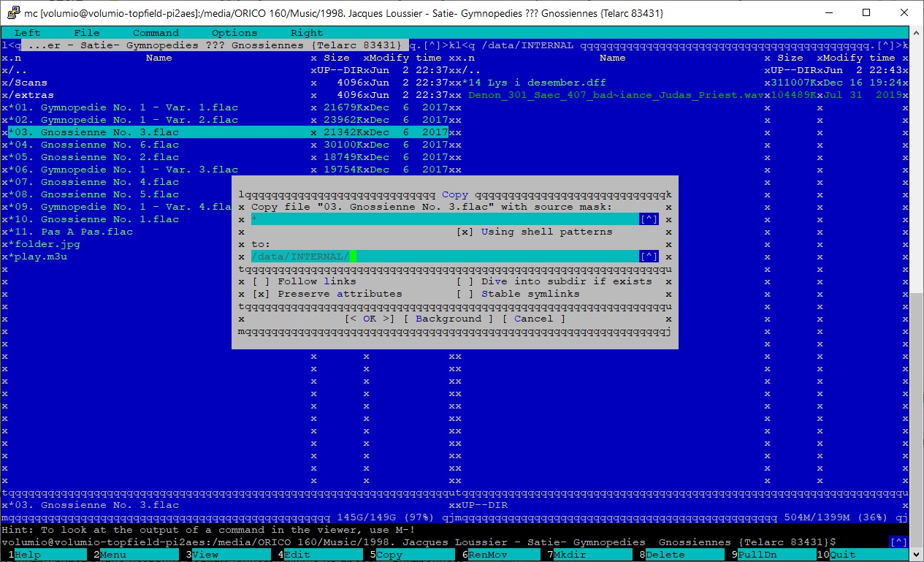The height and width of the screenshot is (562, 924).
Task: Click the scrollbar up arrow
Action: tap(916, 32)
